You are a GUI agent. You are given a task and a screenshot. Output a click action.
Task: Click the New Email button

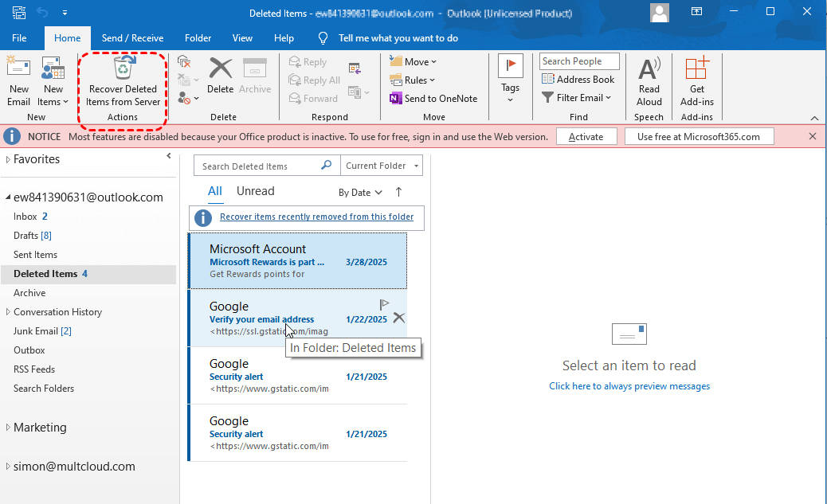pyautogui.click(x=18, y=82)
